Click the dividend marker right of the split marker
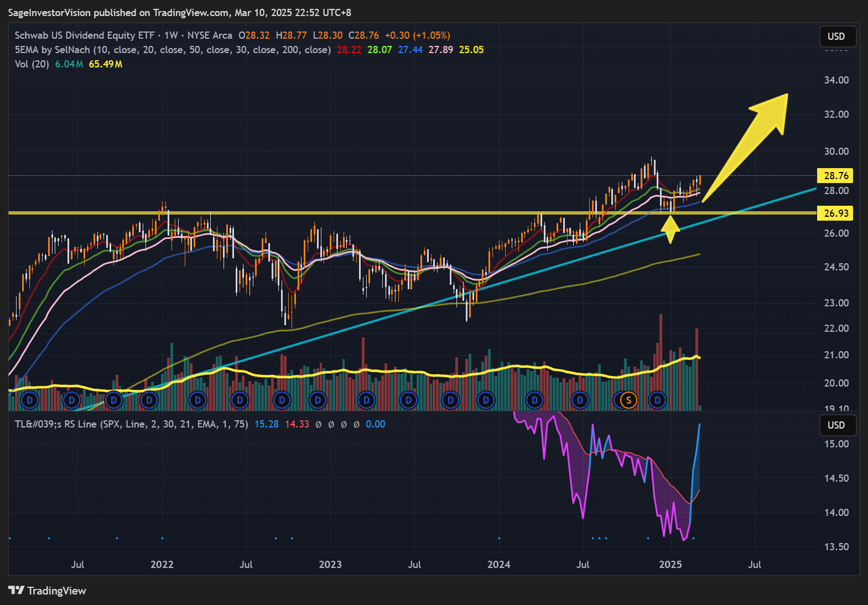Viewport: 868px width, 605px height. point(658,400)
